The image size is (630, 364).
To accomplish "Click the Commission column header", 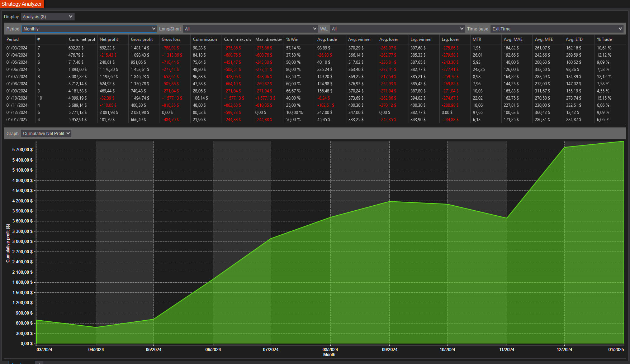I will (x=206, y=39).
